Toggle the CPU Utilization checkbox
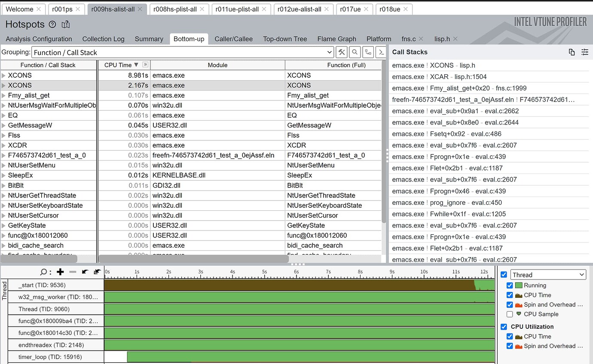The height and width of the screenshot is (364, 593). 504,327
